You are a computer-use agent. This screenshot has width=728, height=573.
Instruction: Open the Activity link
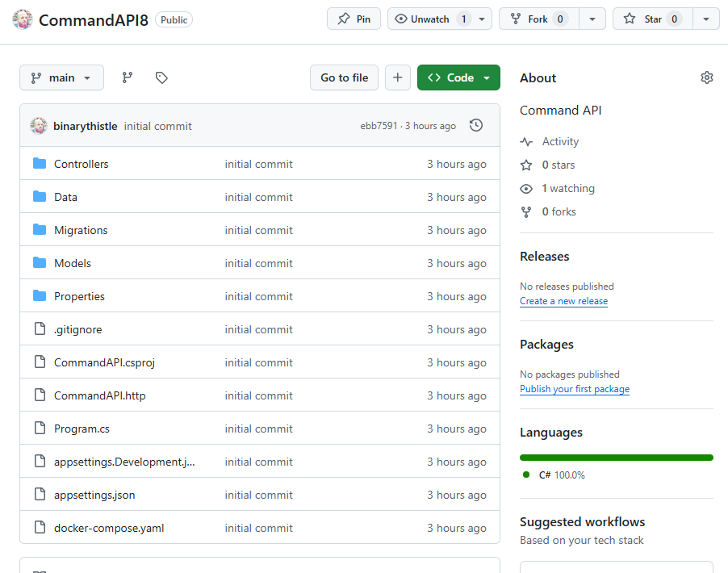[x=560, y=141]
